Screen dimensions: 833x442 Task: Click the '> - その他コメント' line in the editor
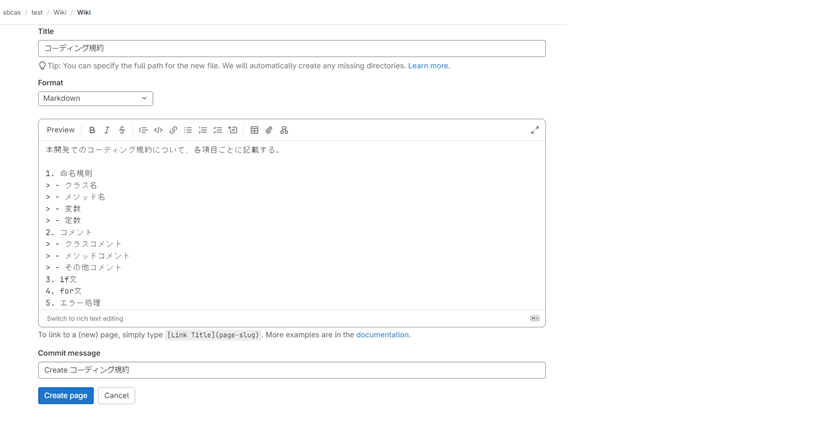click(x=83, y=268)
